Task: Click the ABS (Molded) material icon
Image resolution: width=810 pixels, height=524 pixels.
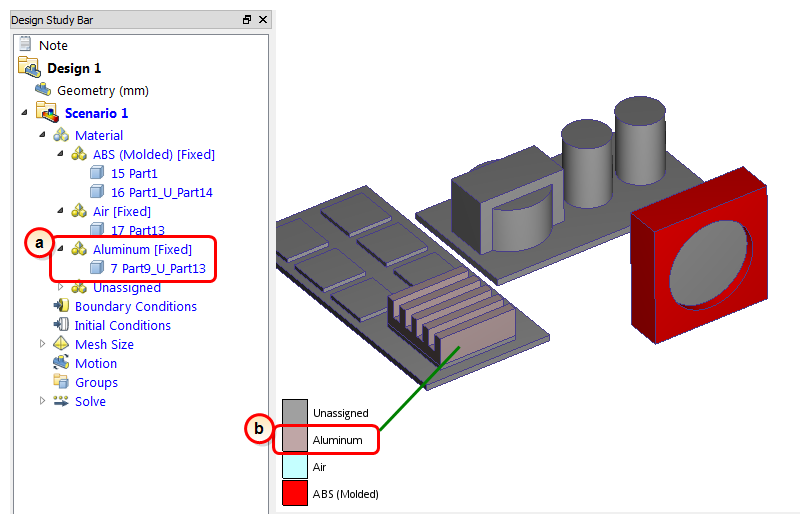Action: coord(79,154)
